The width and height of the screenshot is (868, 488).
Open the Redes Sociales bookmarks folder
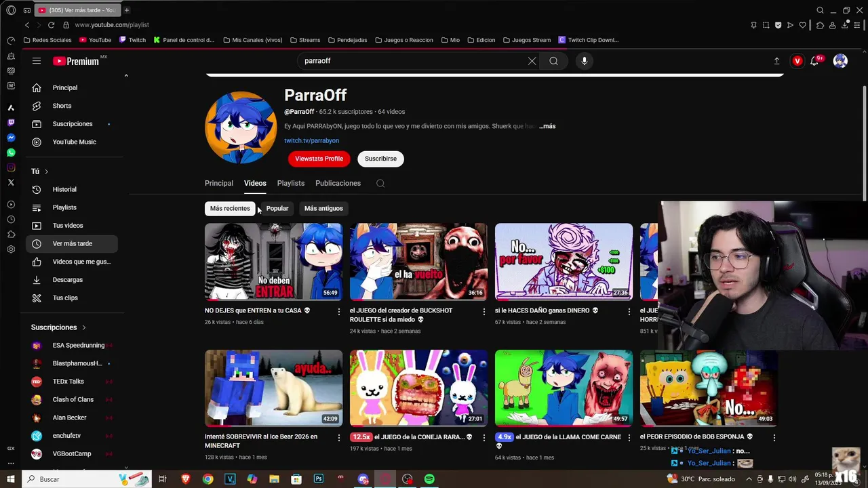pos(47,40)
